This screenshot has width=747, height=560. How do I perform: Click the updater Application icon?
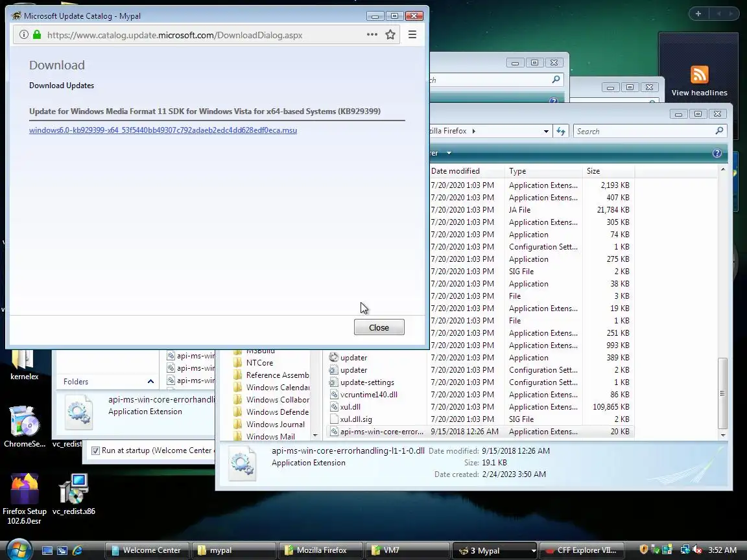(x=333, y=357)
